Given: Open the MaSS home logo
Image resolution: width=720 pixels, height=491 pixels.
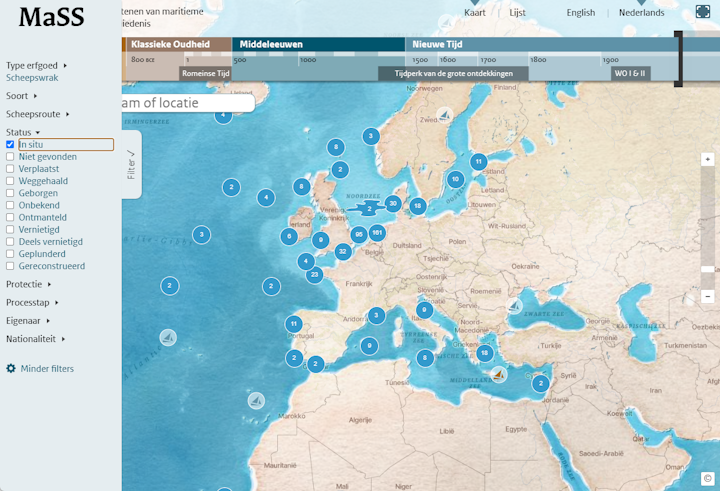Looking at the screenshot, I should pyautogui.click(x=51, y=17).
